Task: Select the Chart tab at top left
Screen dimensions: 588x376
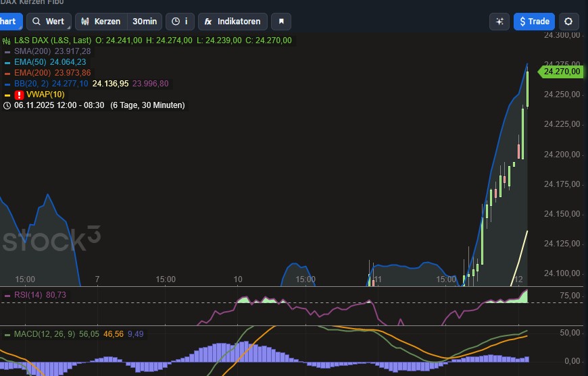Action: (x=8, y=22)
